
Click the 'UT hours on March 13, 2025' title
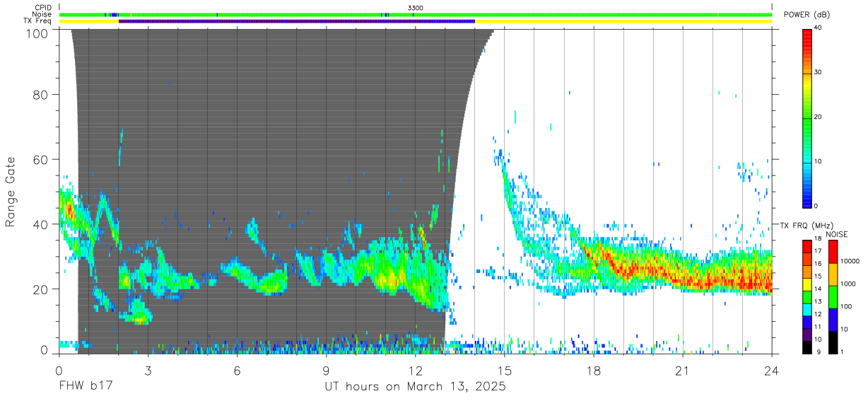click(415, 388)
